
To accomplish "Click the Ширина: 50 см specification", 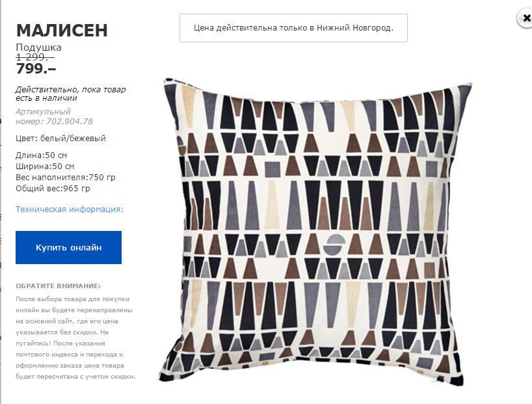I will click(x=45, y=167).
